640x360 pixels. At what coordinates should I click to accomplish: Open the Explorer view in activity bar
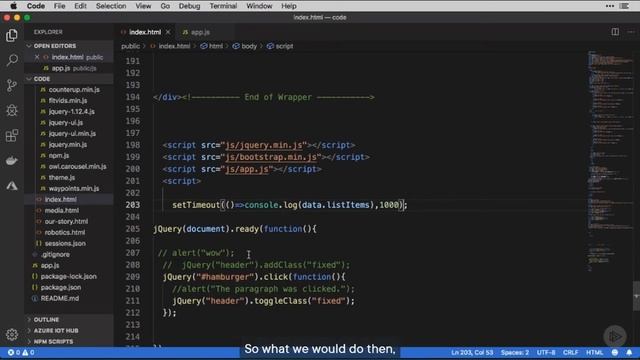point(12,36)
